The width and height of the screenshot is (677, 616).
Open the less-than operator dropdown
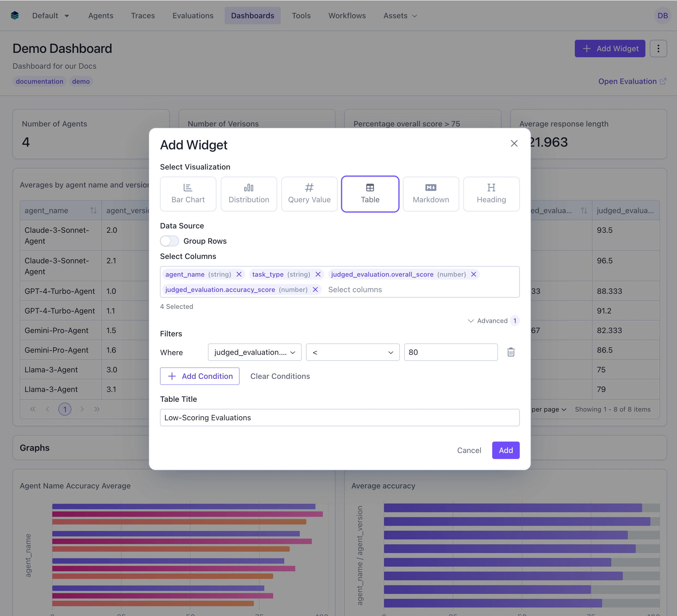tap(352, 352)
